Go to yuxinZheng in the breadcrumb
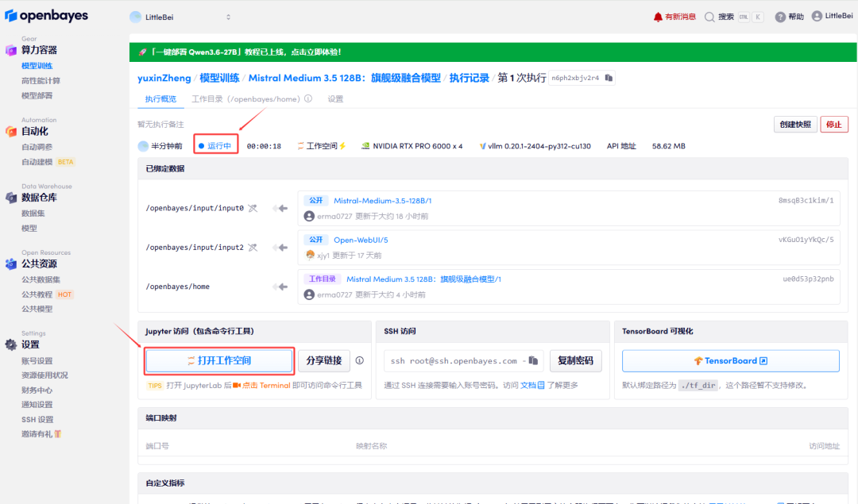858x504 pixels. 164,78
